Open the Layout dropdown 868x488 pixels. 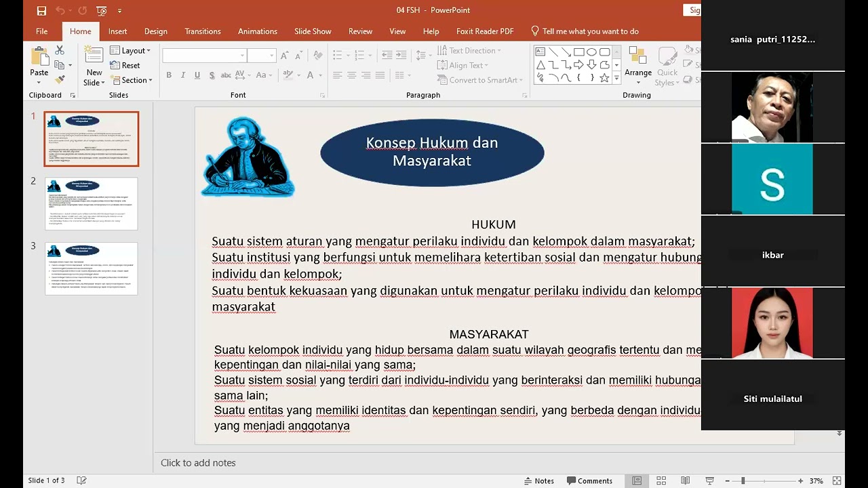pos(130,50)
